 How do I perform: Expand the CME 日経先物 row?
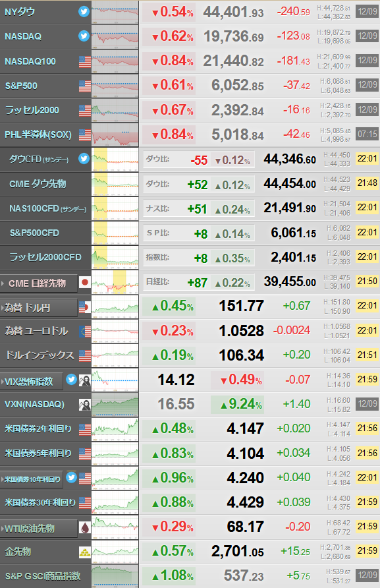3,283
